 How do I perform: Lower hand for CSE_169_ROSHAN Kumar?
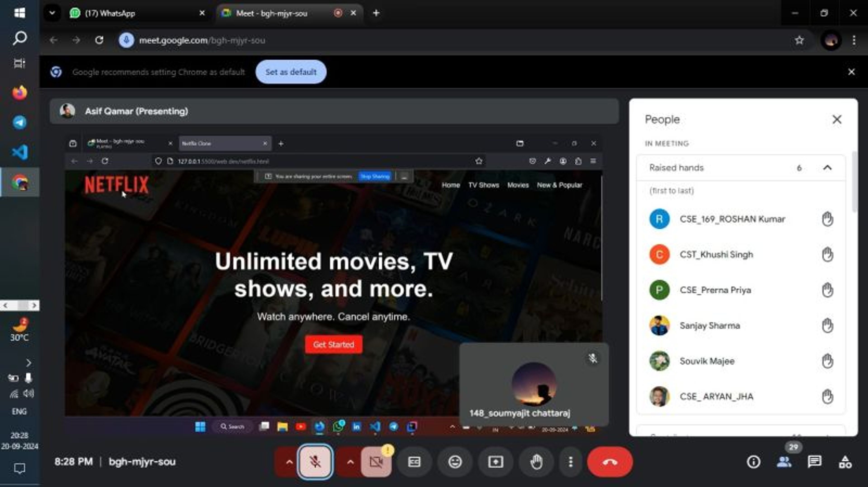pyautogui.click(x=827, y=219)
